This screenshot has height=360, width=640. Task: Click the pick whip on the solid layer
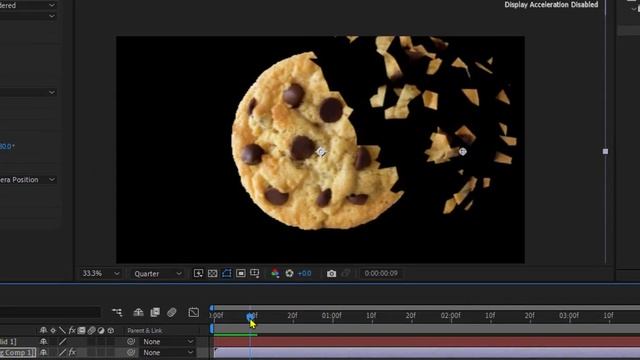click(x=131, y=342)
